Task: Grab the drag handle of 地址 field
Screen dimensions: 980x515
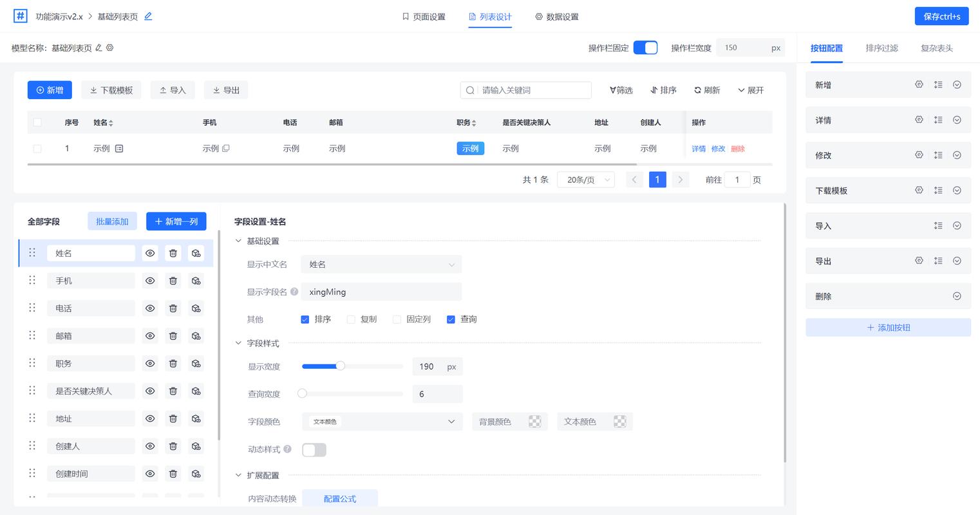Action: [x=32, y=418]
